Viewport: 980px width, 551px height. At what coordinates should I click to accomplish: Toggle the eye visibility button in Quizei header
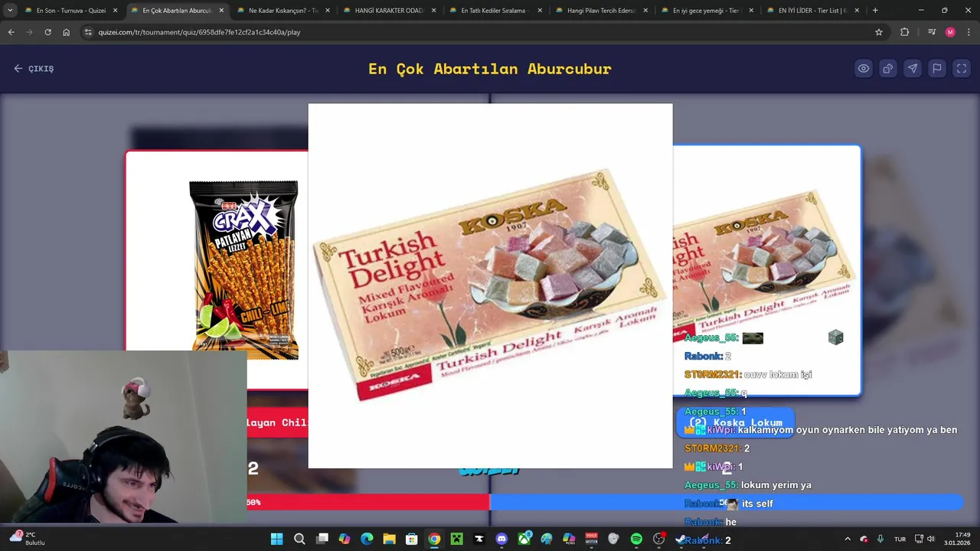coord(864,68)
